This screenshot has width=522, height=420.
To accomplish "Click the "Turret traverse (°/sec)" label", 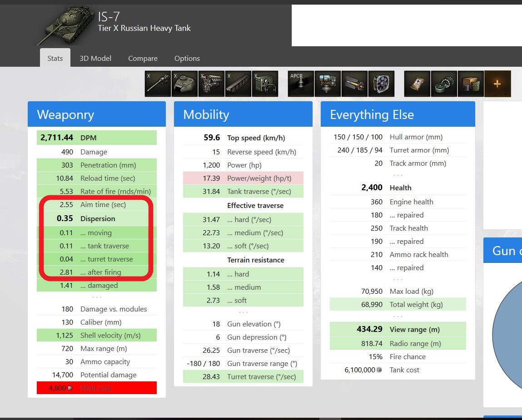I will [x=262, y=377].
